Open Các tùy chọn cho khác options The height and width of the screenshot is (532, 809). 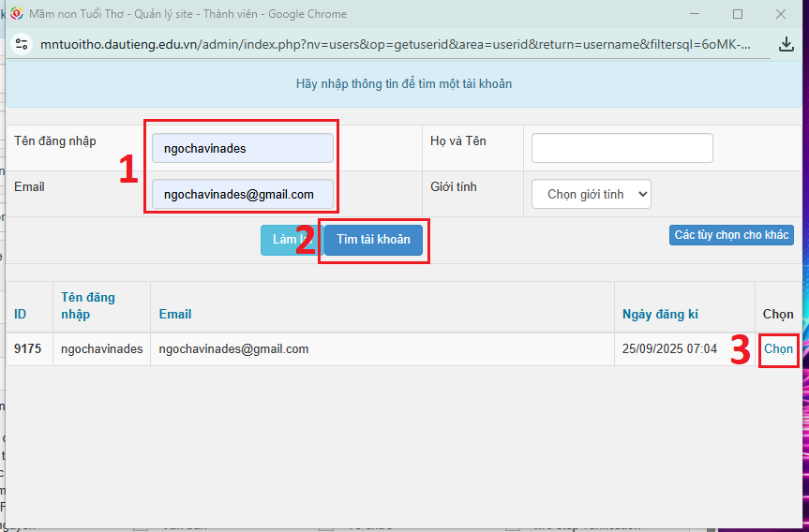tap(731, 235)
